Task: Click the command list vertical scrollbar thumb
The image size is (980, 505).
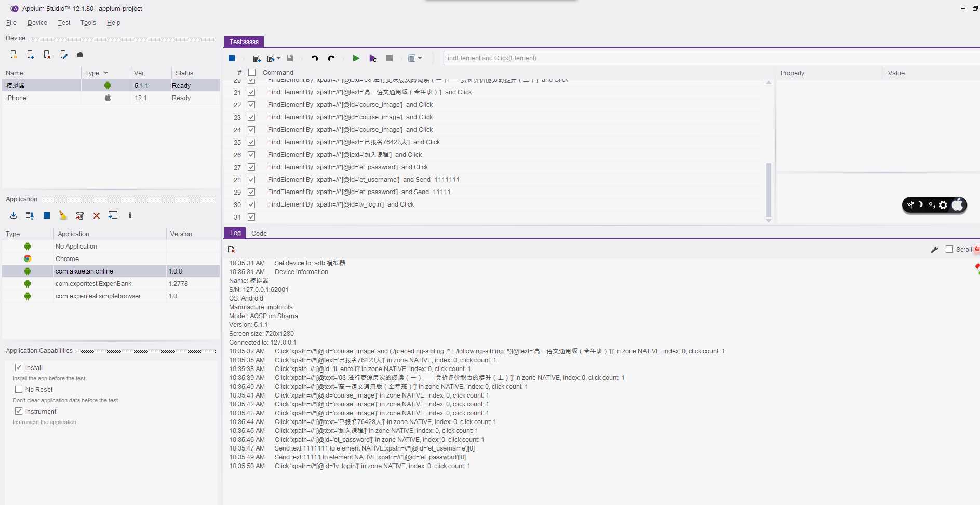Action: (x=769, y=189)
